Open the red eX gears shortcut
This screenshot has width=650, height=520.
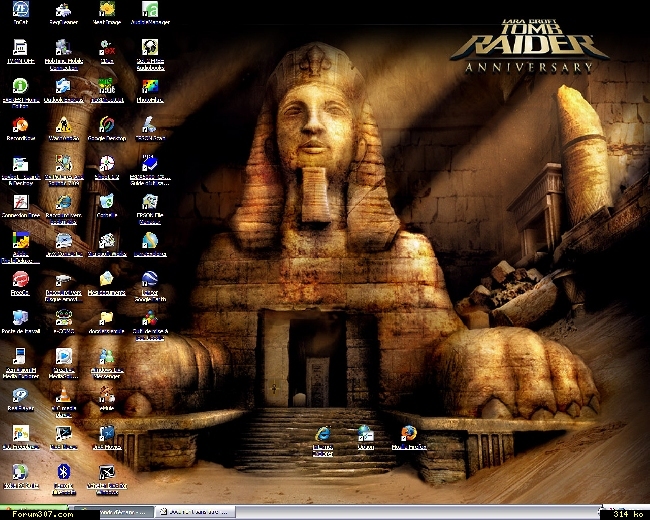(x=107, y=52)
